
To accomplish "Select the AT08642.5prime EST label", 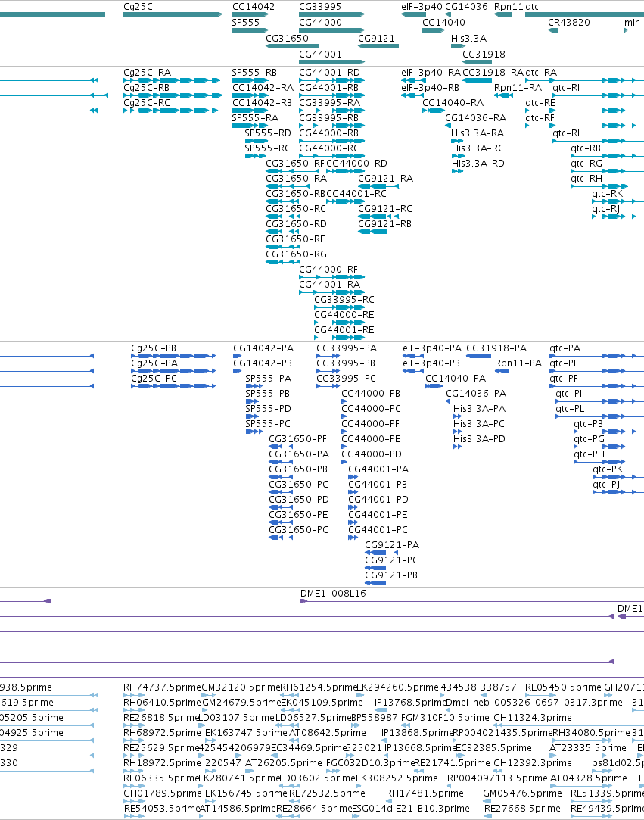I will tap(328, 733).
